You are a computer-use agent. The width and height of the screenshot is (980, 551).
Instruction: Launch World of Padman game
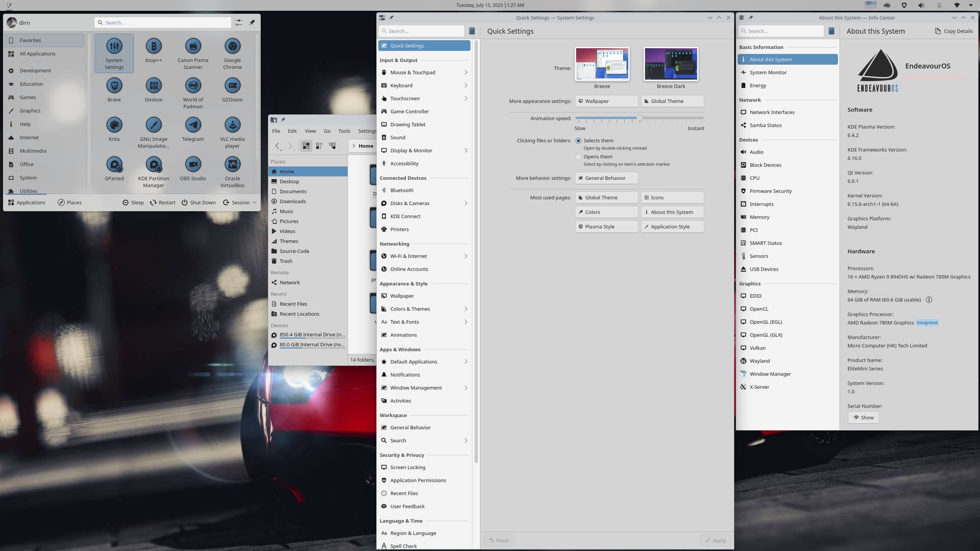(193, 92)
